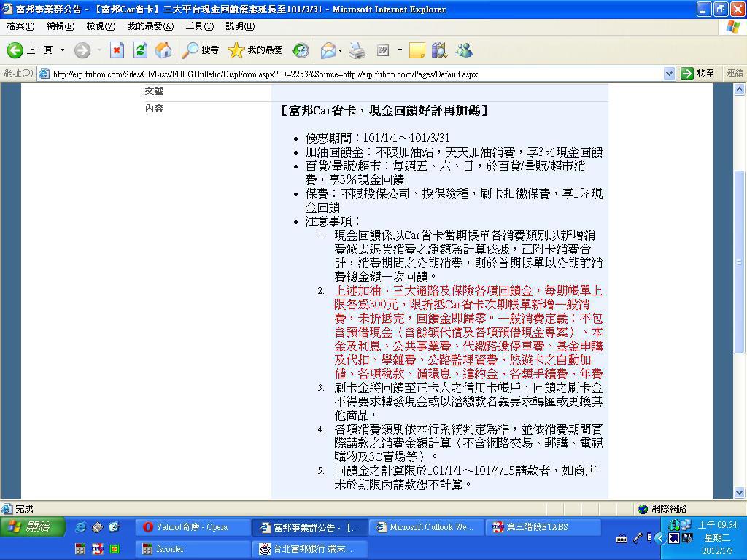Open the 我的最愛(A) menu
Viewport: 747px width, 560px height.
(150, 26)
